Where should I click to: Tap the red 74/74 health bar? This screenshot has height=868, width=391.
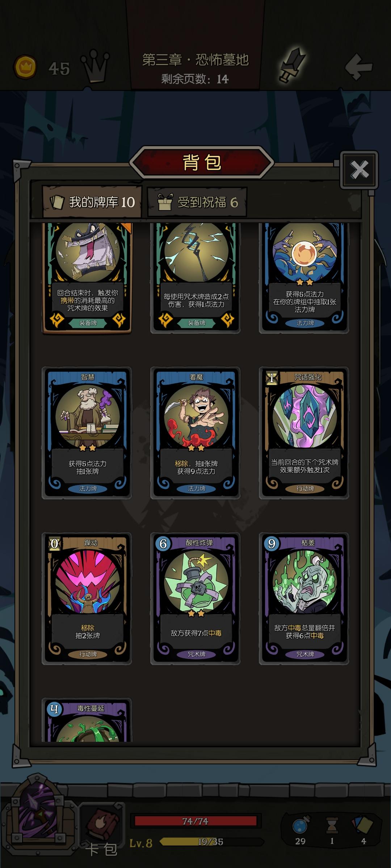tap(195, 821)
